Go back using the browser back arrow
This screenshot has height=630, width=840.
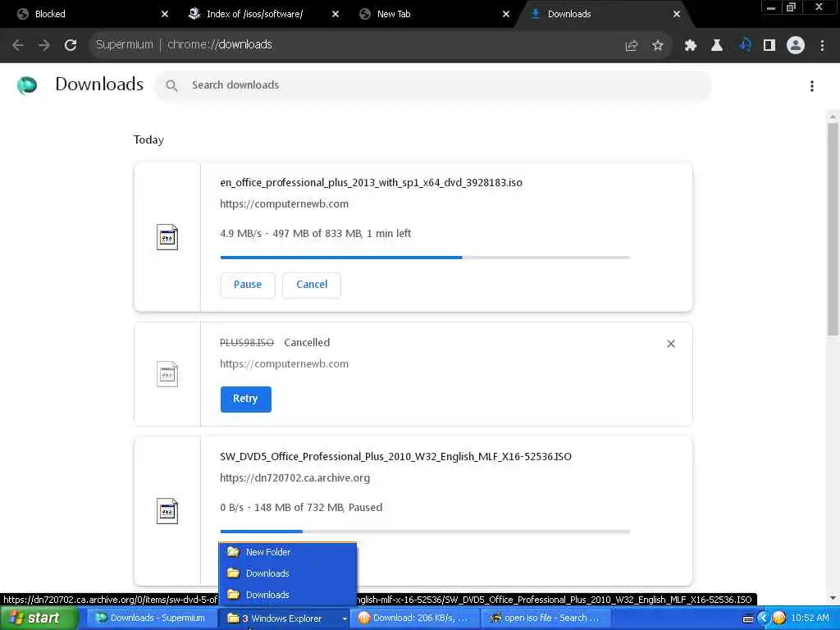[18, 45]
